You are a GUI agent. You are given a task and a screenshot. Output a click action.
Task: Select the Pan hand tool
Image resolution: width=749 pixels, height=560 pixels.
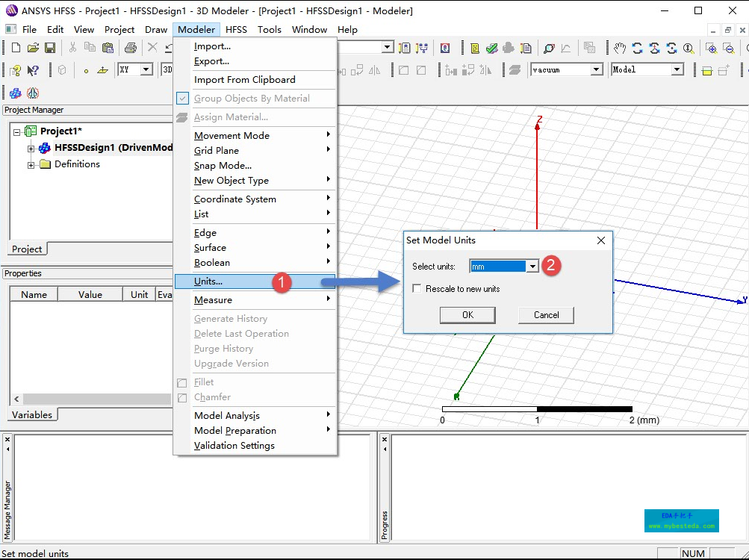click(620, 48)
